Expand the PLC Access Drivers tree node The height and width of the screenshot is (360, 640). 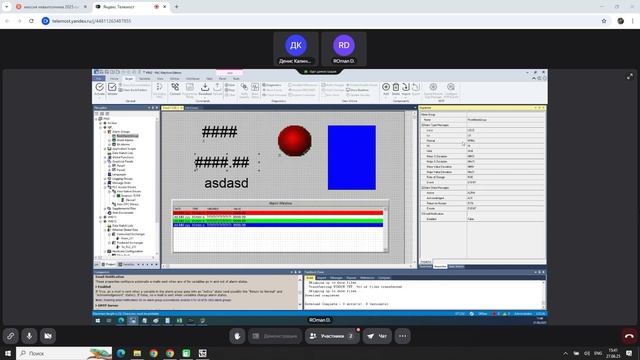coord(105,187)
